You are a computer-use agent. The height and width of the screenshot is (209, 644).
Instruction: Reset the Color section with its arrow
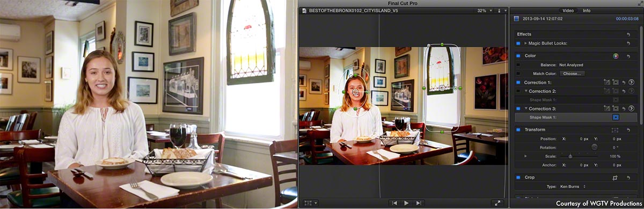(628, 56)
